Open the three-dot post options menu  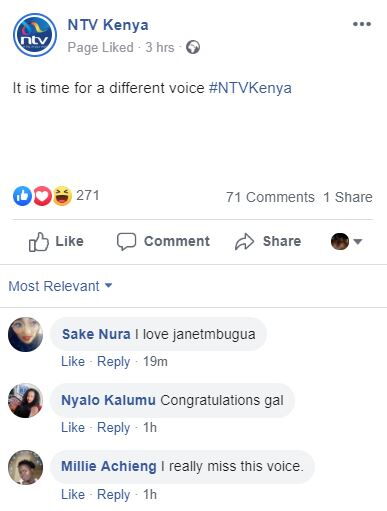click(x=362, y=24)
